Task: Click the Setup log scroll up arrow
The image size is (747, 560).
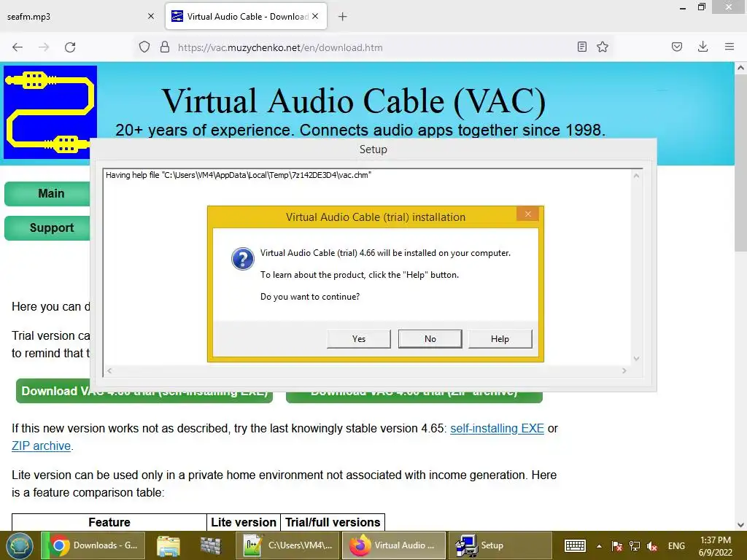Action: click(x=636, y=176)
